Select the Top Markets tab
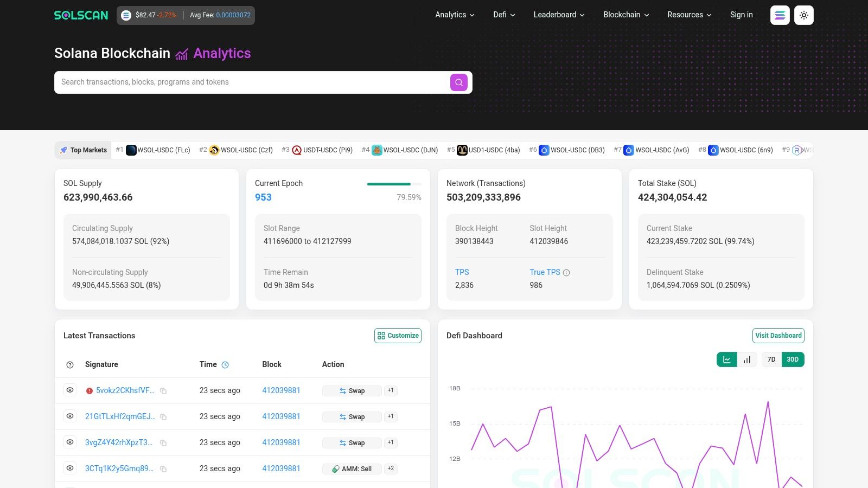 point(83,150)
